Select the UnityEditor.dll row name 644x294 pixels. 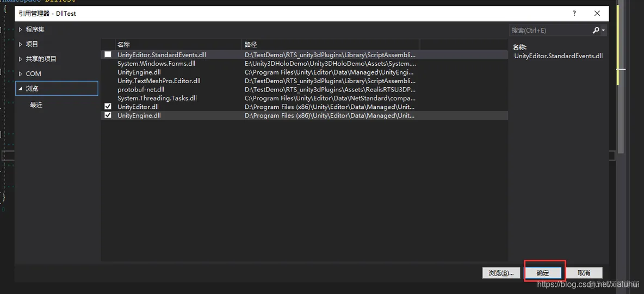click(138, 107)
